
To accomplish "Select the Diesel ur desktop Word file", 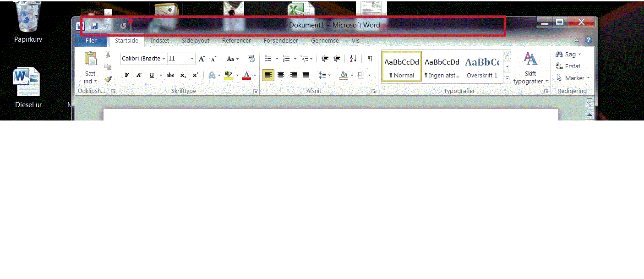I will pos(28,88).
